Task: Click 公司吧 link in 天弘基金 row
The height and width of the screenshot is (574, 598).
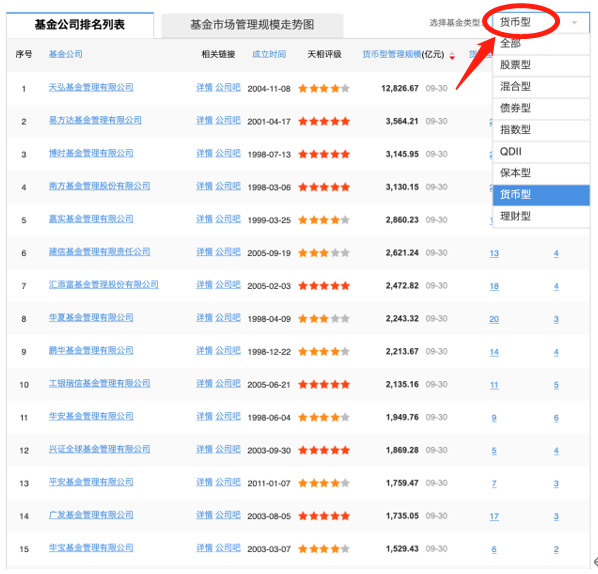Action: coord(228,87)
